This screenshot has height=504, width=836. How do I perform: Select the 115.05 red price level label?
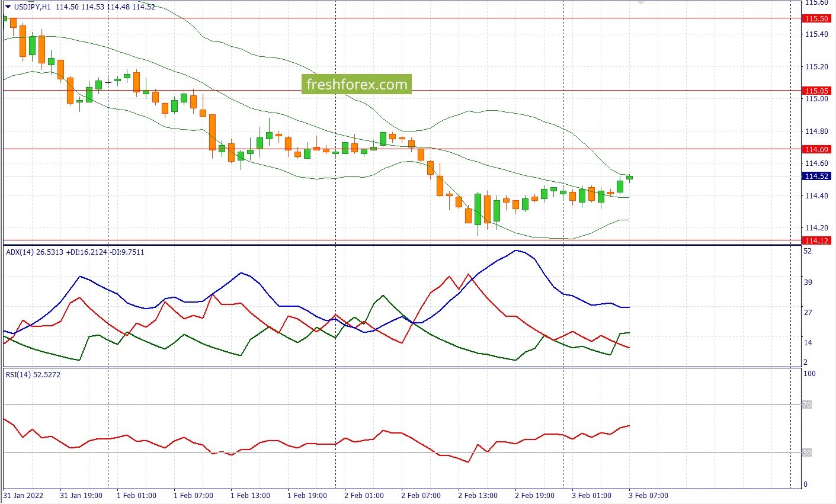[816, 91]
